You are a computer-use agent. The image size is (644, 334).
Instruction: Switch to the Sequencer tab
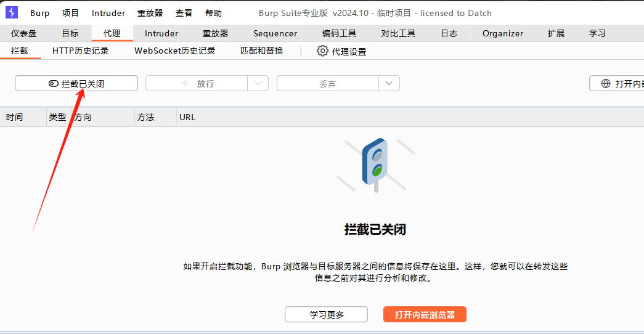(x=275, y=33)
